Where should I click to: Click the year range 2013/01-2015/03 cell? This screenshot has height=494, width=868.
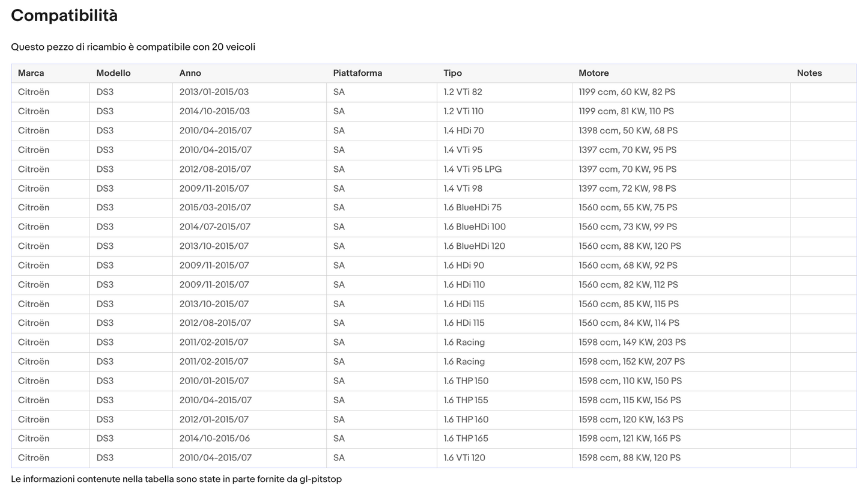pos(214,93)
